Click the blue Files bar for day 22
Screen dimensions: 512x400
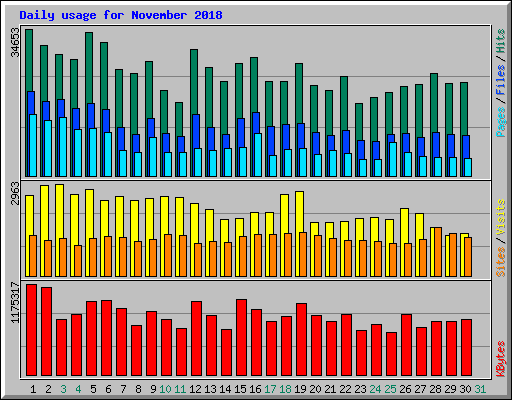coord(346,142)
